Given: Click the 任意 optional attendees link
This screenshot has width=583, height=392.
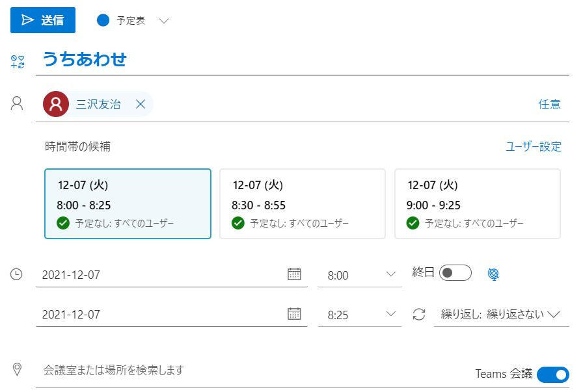Looking at the screenshot, I should pyautogui.click(x=549, y=104).
